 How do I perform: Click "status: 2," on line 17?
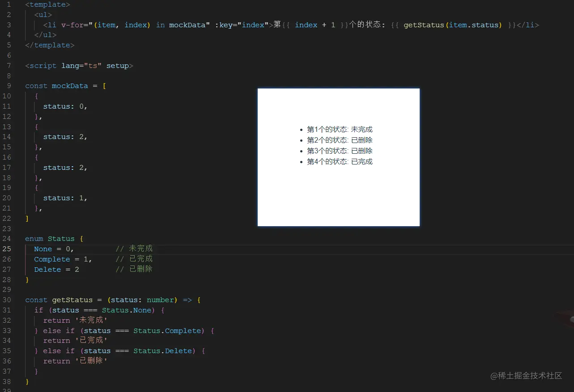[65, 168]
